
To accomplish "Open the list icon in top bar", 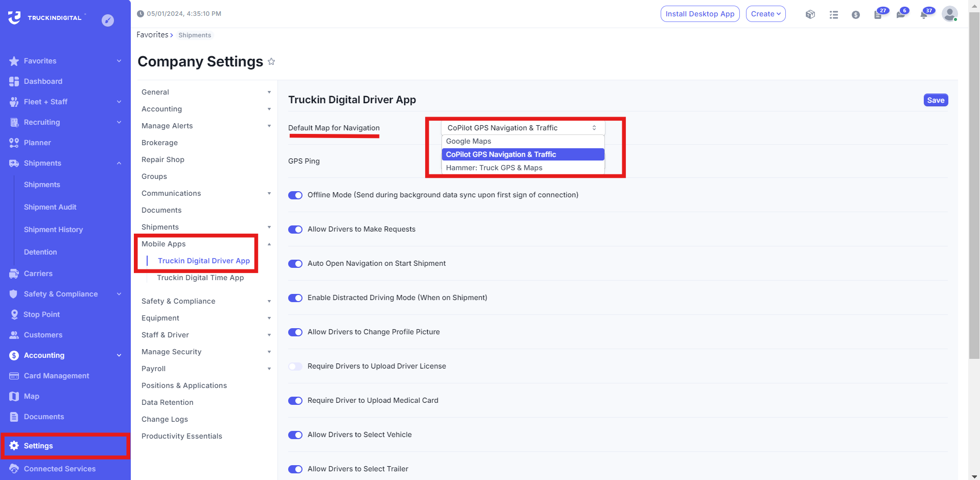I will pos(834,14).
